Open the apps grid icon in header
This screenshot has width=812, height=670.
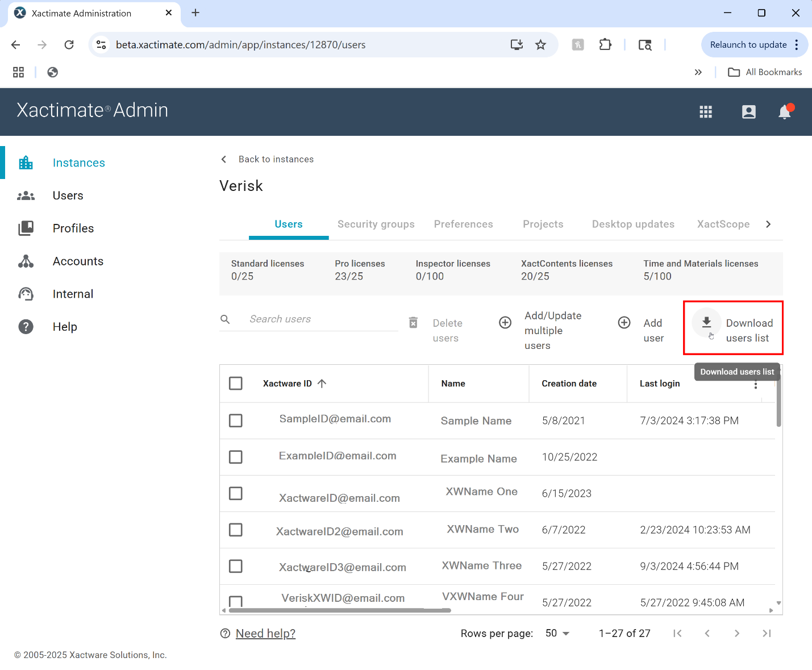[706, 112]
